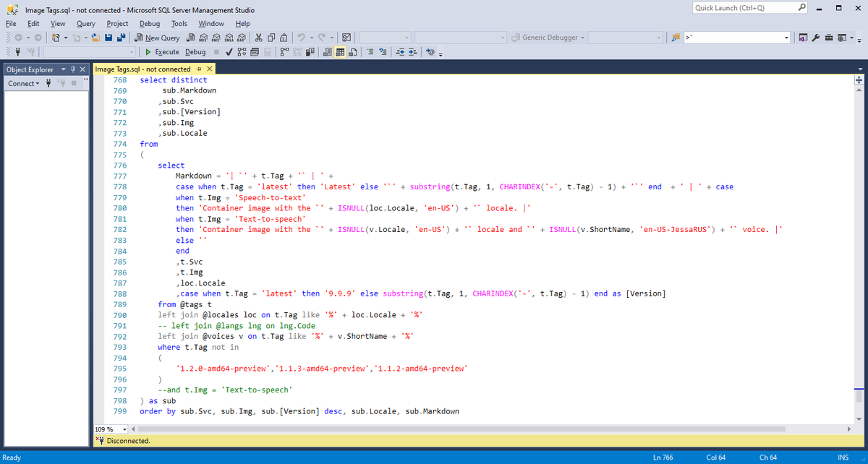This screenshot has width=868, height=464.
Task: Open Object Explorer window position dropdown
Action: (63, 69)
